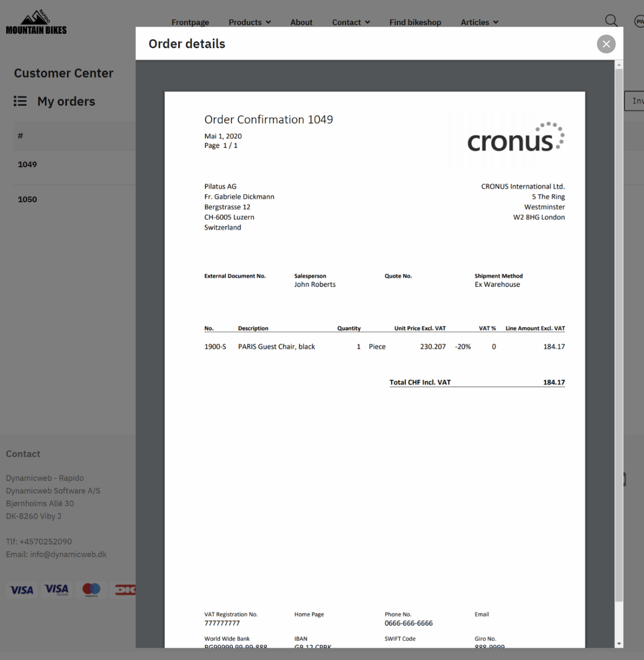Click the scrollbar down arrow in dialog

coord(619,643)
